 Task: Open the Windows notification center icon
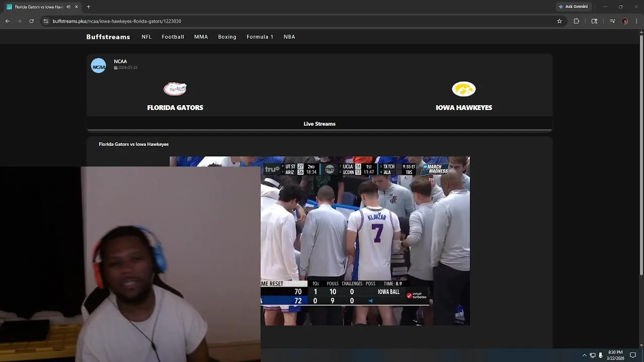tap(633, 355)
